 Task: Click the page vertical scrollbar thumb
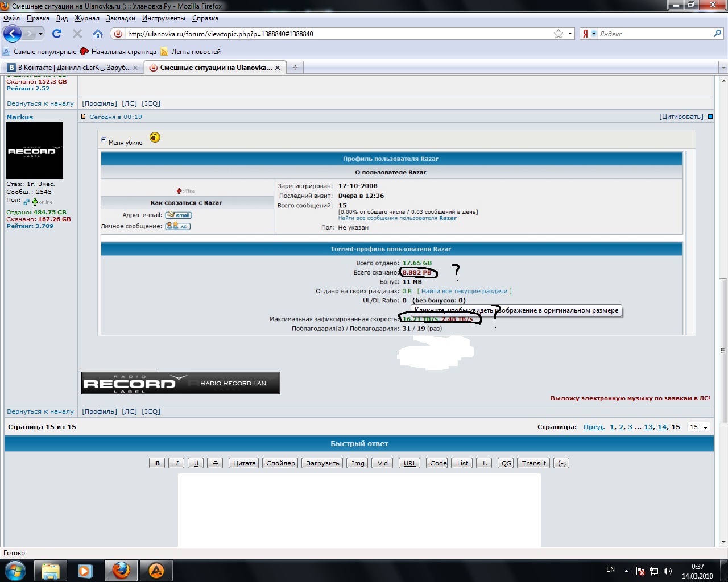[723, 351]
